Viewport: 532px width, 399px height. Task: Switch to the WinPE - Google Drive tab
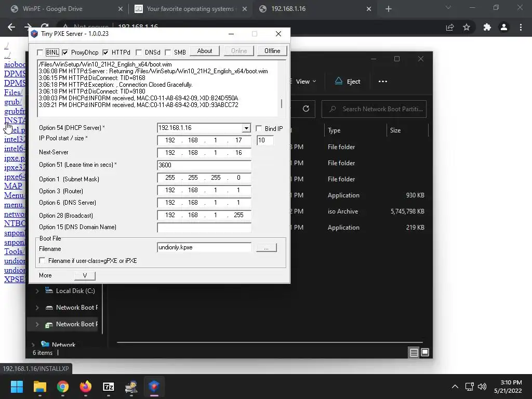(x=52, y=9)
